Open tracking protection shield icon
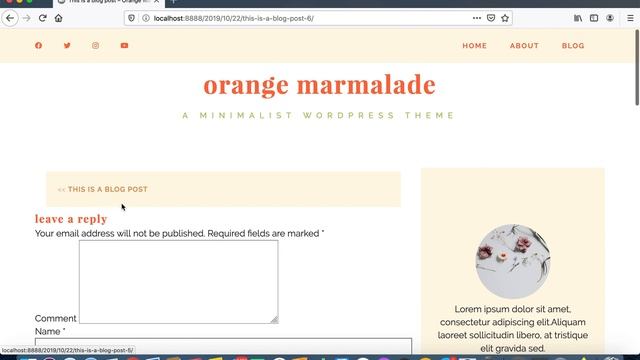 (x=131, y=18)
